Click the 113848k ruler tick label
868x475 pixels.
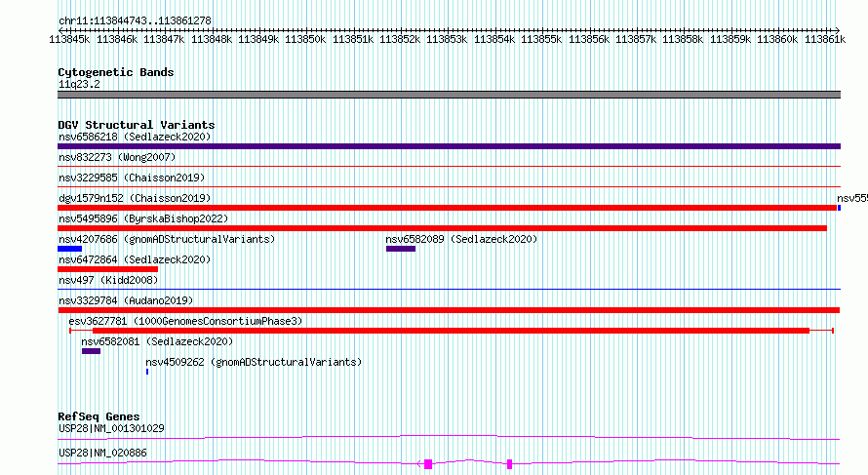[211, 39]
